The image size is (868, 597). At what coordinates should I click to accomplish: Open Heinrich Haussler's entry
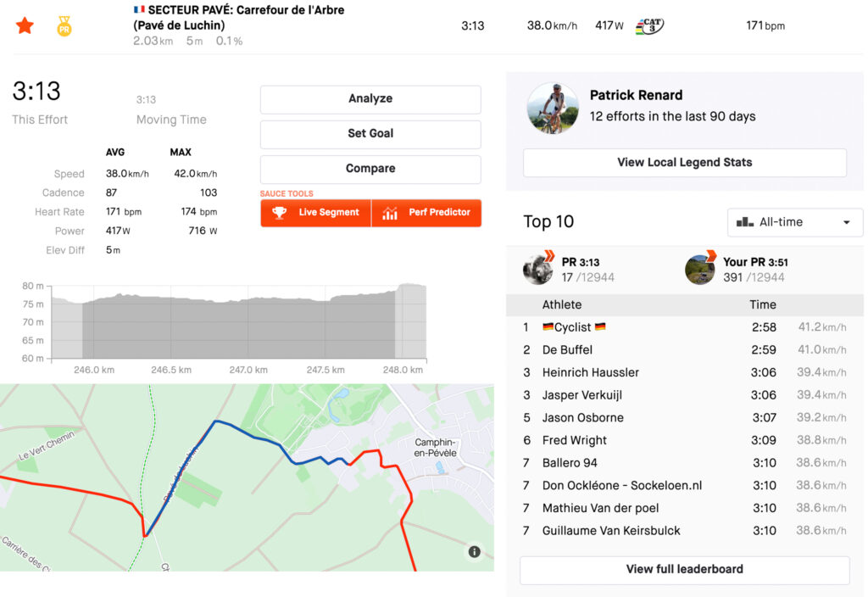click(x=591, y=373)
